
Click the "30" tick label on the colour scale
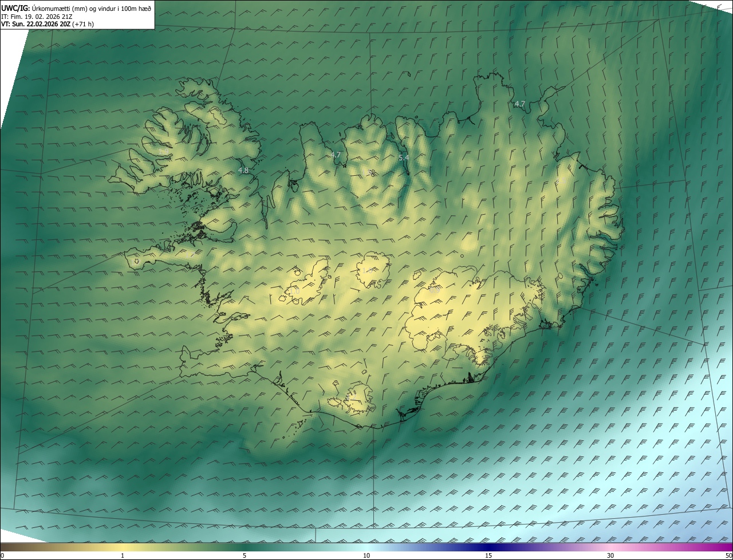610,555
